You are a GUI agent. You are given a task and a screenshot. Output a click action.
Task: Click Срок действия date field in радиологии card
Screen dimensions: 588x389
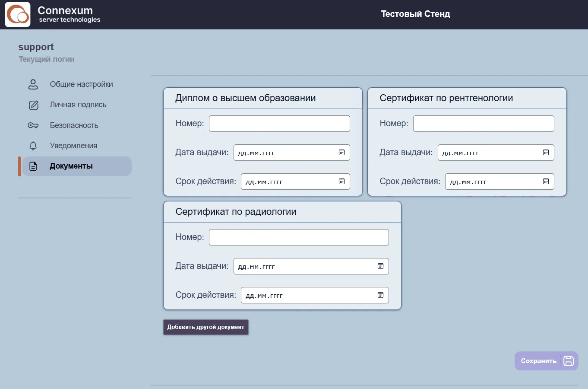315,295
